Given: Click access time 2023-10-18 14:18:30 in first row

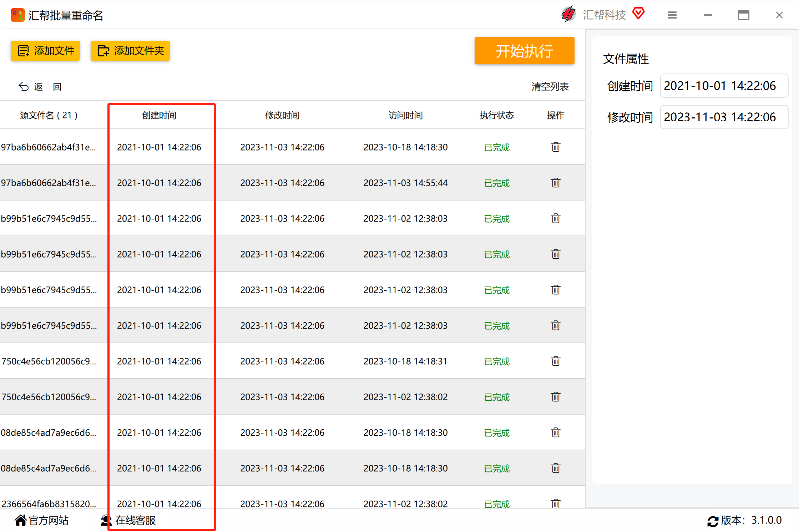Looking at the screenshot, I should 406,147.
